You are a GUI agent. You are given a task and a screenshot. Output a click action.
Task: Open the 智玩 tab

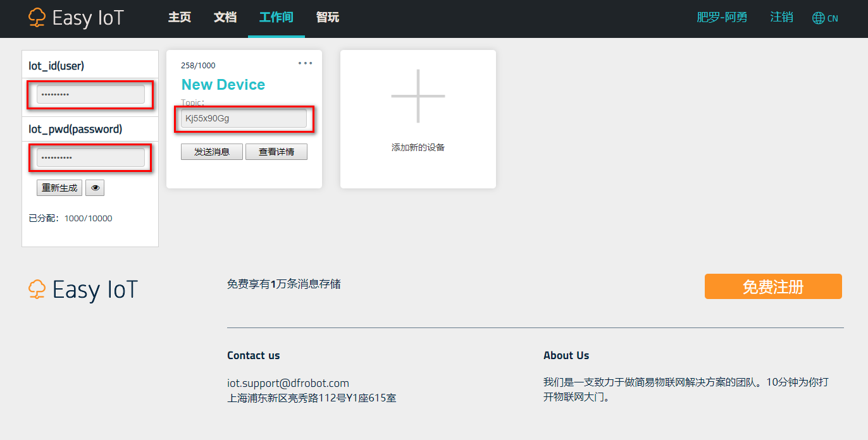tap(328, 18)
